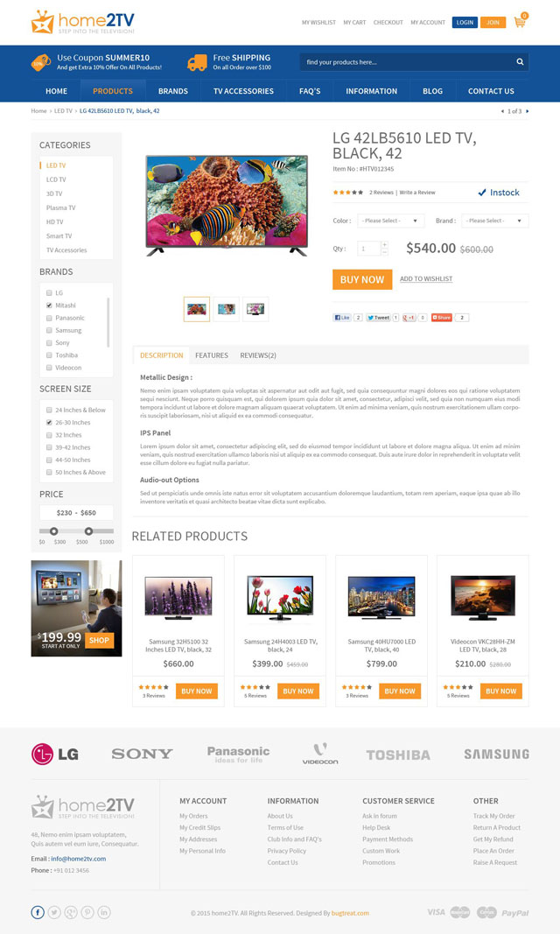The height and width of the screenshot is (934, 560).
Task: Uncheck the Mitashi brand checkbox
Action: 49,305
